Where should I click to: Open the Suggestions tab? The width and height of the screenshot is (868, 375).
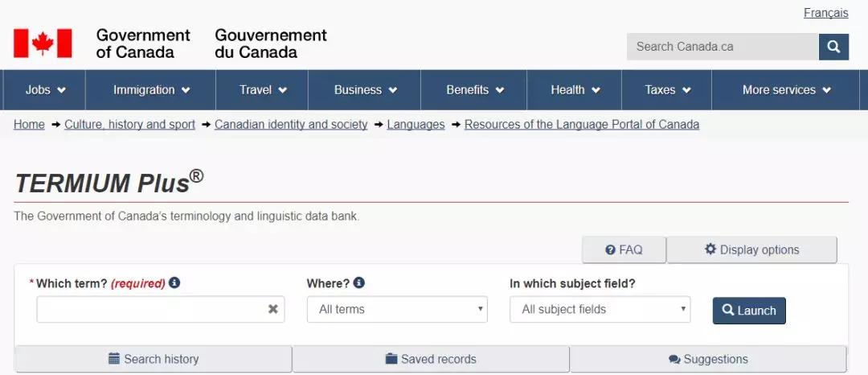tap(708, 359)
